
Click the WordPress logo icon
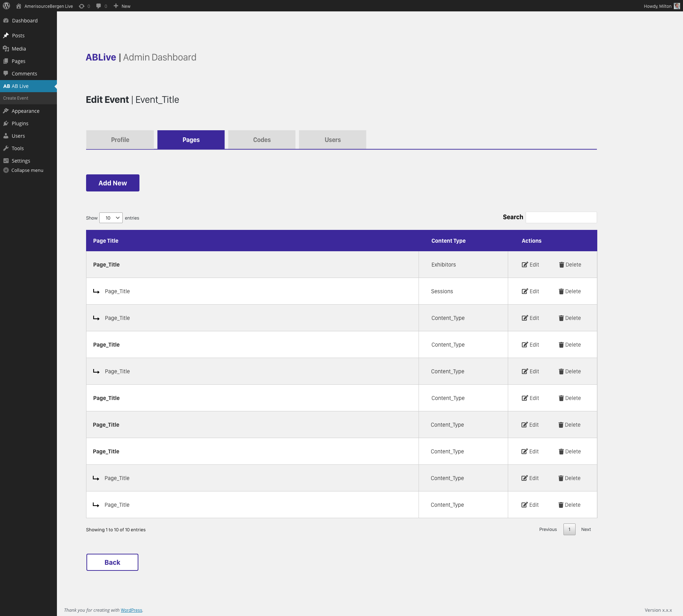point(6,6)
